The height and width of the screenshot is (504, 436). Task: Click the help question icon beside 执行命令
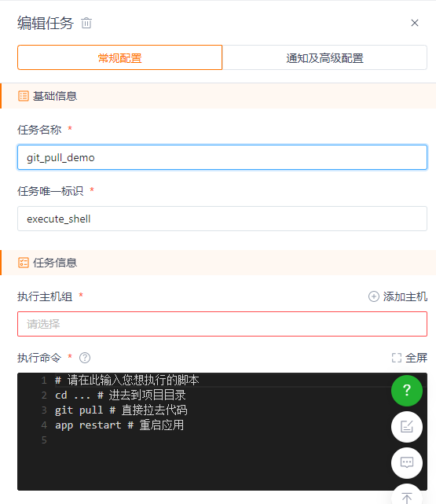pos(85,358)
